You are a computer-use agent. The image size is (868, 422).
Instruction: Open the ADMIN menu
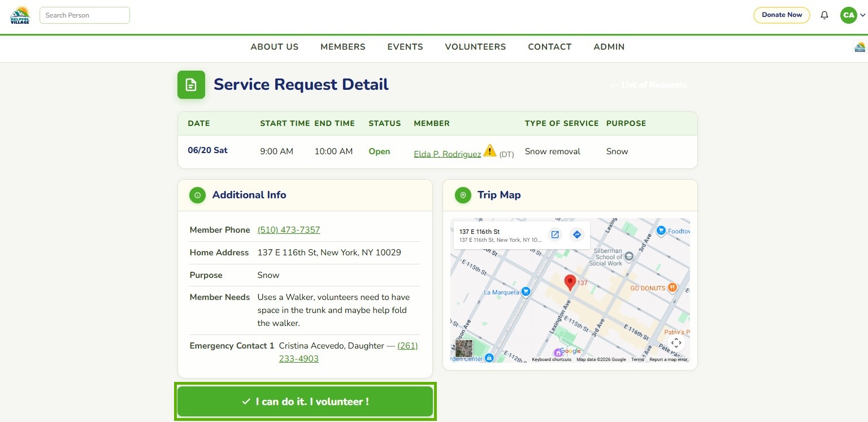(x=609, y=47)
